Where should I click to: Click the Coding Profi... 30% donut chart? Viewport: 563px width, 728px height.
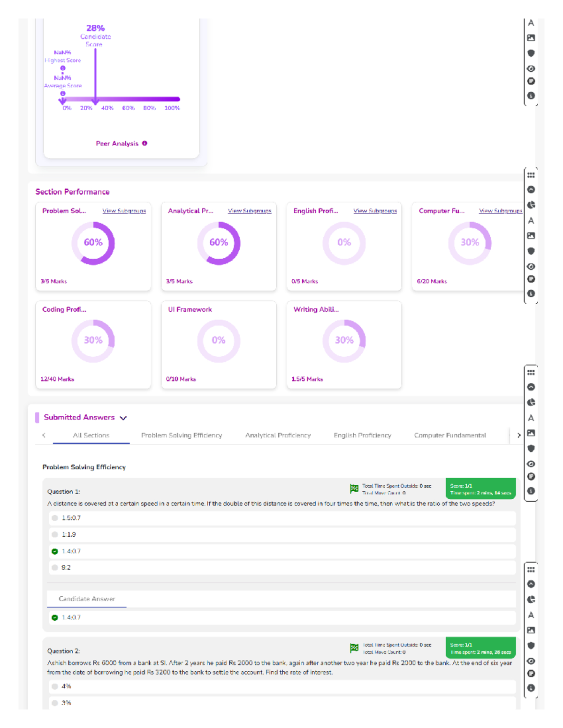pos(93,341)
